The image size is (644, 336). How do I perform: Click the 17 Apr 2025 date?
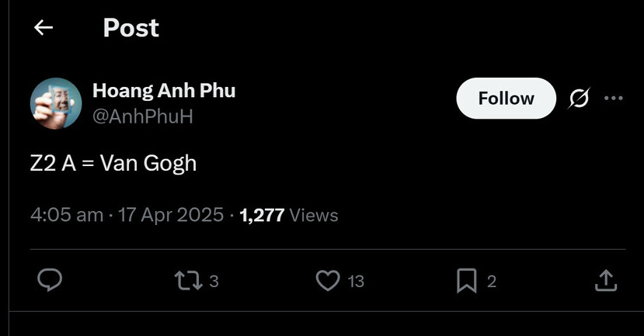pos(171,215)
